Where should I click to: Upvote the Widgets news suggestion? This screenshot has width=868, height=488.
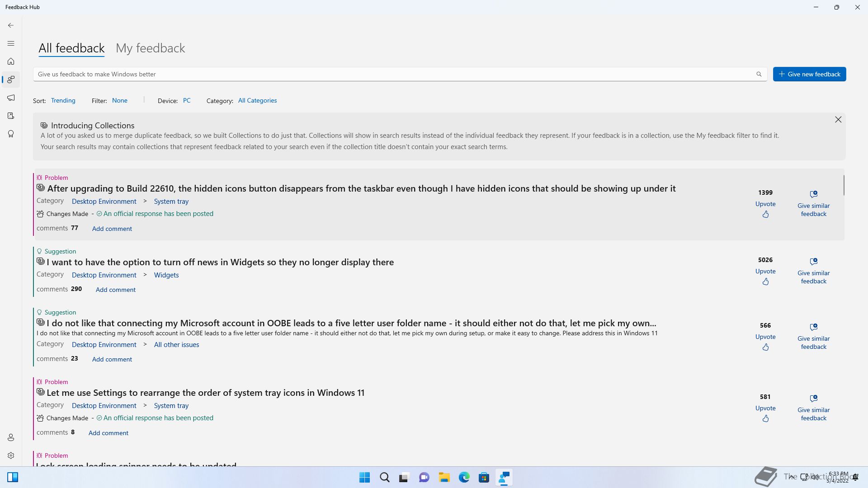point(765,277)
